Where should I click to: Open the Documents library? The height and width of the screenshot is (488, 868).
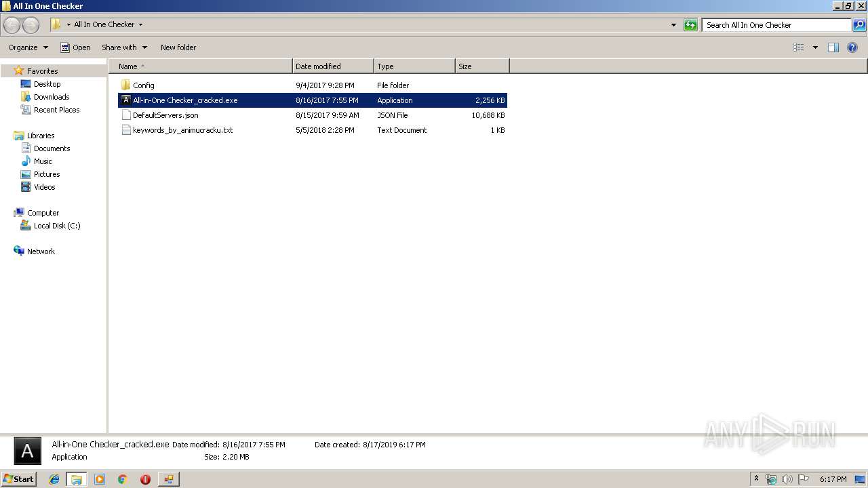point(52,148)
